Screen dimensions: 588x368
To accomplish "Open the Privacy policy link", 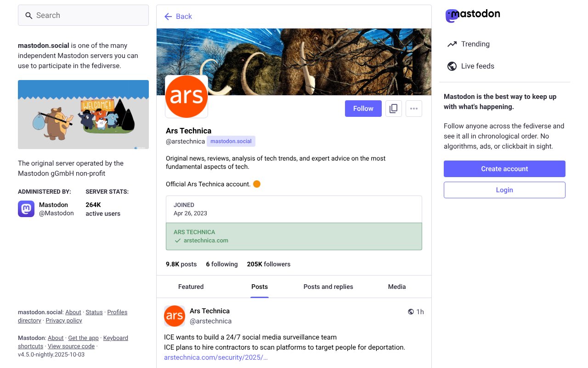I will click(x=64, y=321).
